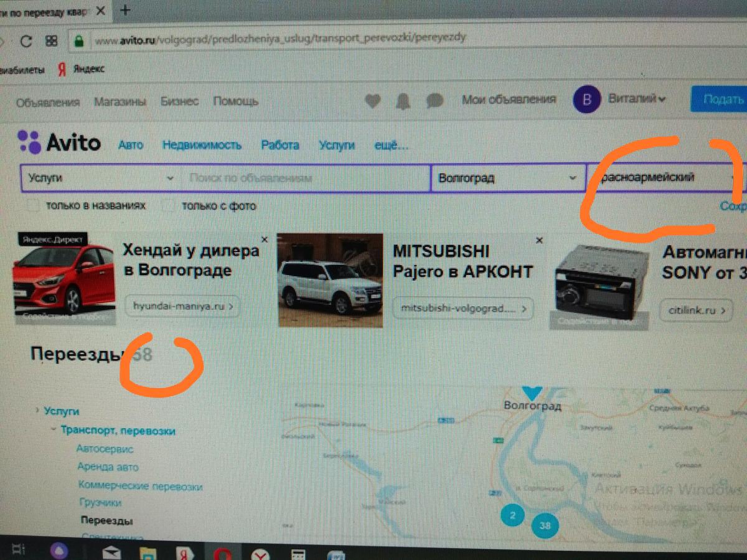747x560 pixels.
Task: Click the blue Подать button
Action: 719,99
